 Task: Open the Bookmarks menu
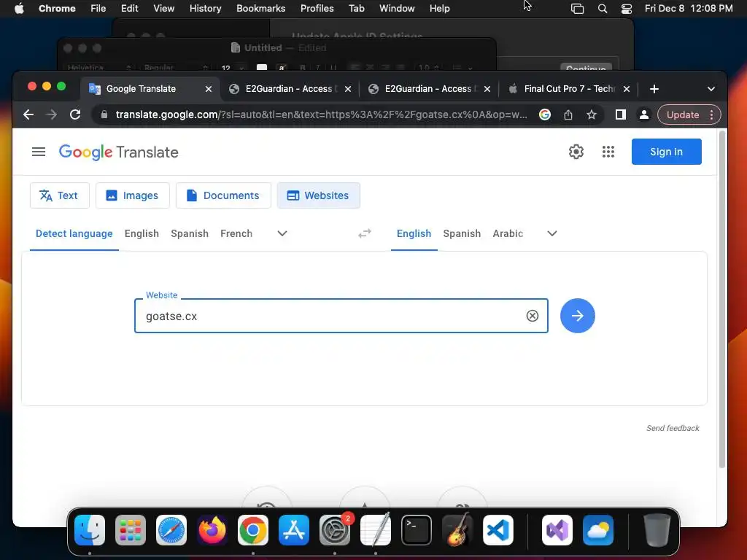pyautogui.click(x=260, y=9)
